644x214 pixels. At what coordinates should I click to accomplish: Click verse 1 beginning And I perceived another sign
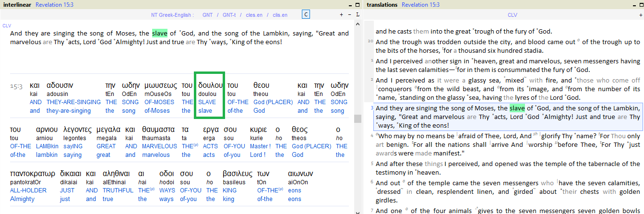point(508,65)
